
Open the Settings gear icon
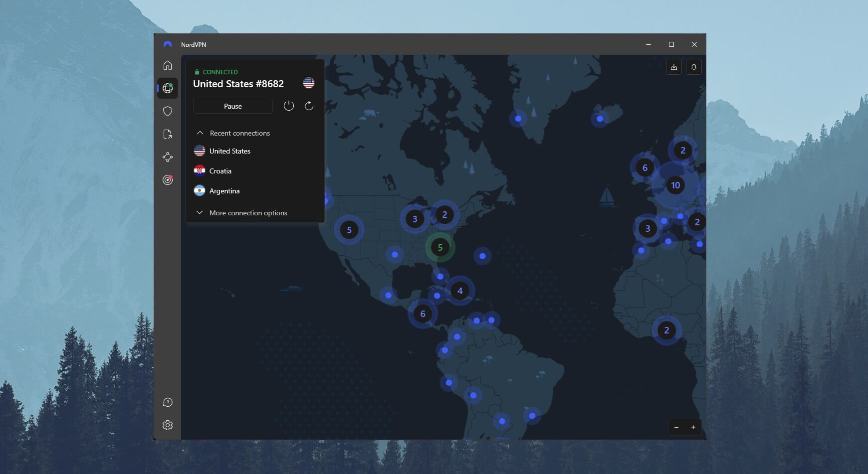pos(168,425)
